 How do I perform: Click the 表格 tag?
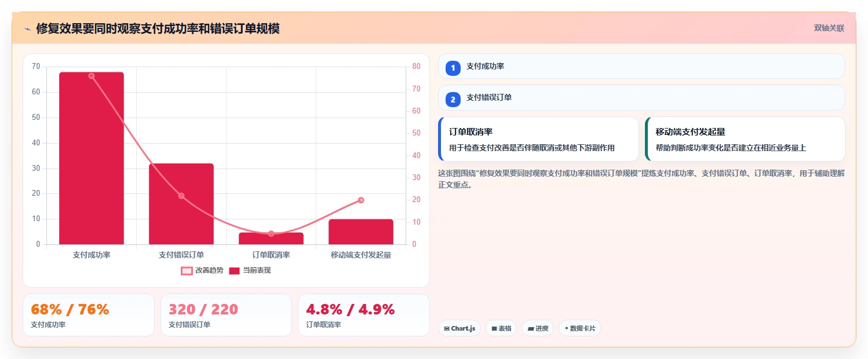click(501, 328)
